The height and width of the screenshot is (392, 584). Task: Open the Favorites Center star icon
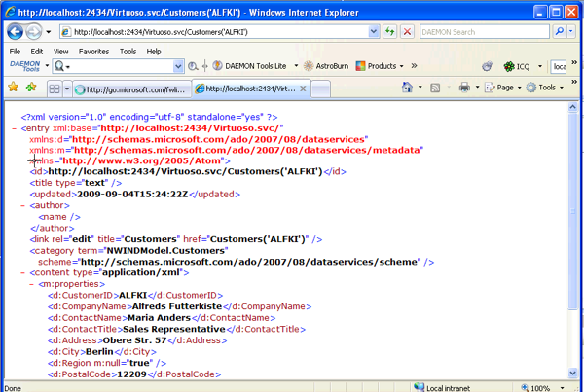(x=14, y=88)
